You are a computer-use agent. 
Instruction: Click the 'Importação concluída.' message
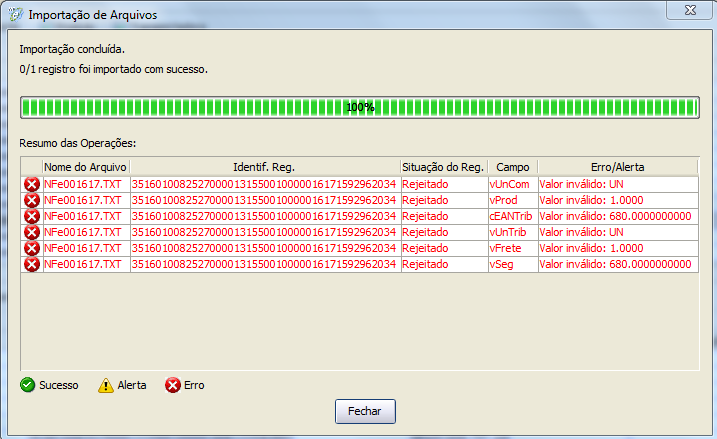(72, 49)
